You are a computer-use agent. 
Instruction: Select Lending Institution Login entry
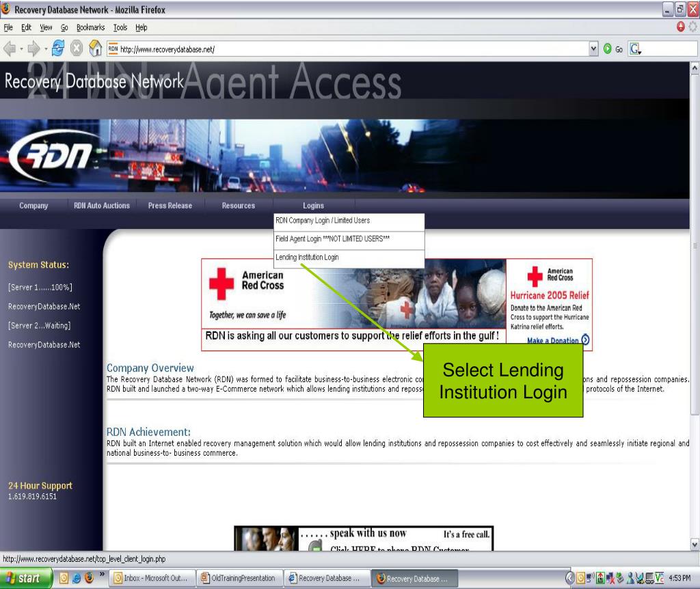click(x=349, y=258)
